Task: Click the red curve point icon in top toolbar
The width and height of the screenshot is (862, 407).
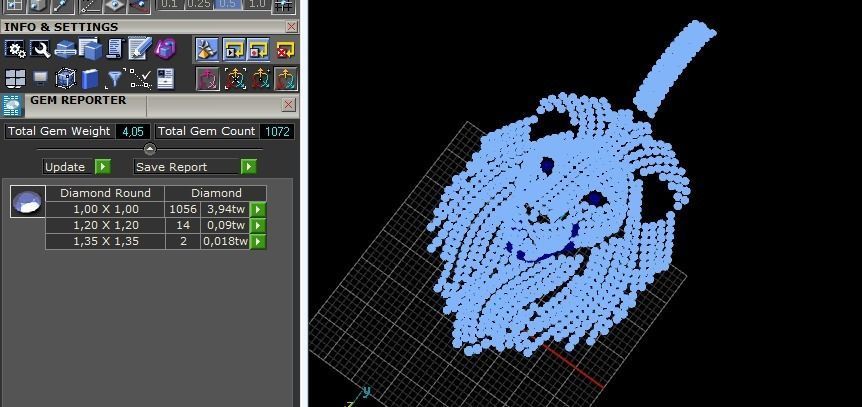Action: (x=139, y=6)
